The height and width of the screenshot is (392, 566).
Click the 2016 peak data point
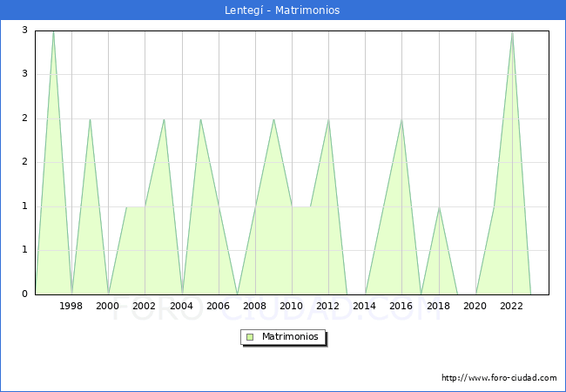pos(401,119)
